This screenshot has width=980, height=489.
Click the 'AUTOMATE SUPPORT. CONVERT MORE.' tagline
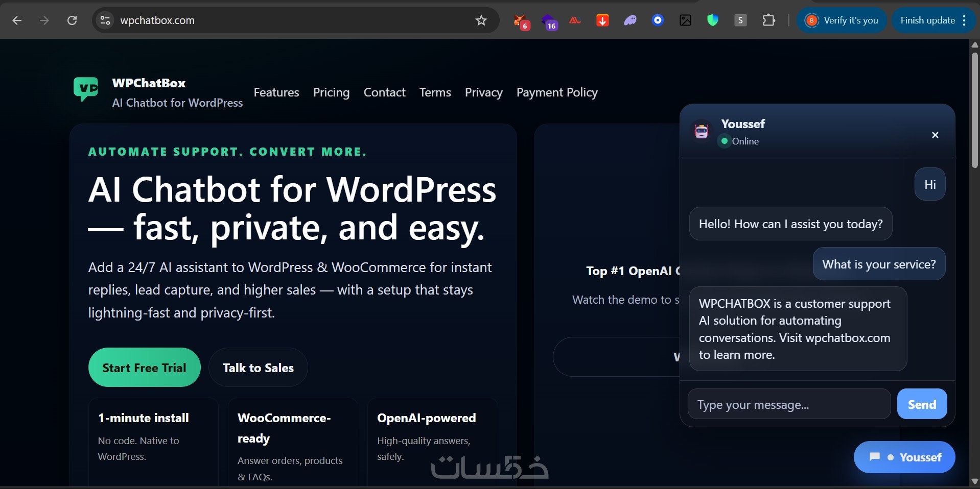(x=227, y=152)
